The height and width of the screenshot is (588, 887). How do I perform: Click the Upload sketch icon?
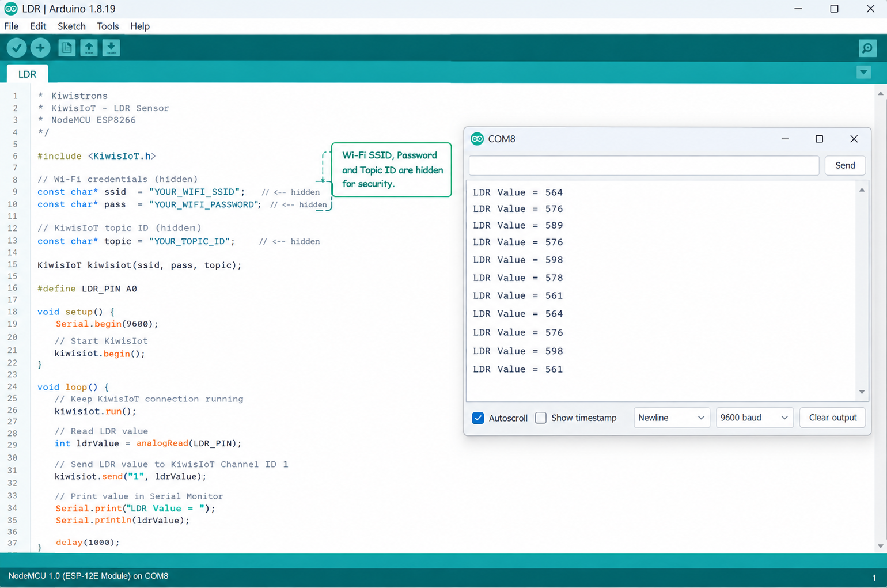[40, 48]
